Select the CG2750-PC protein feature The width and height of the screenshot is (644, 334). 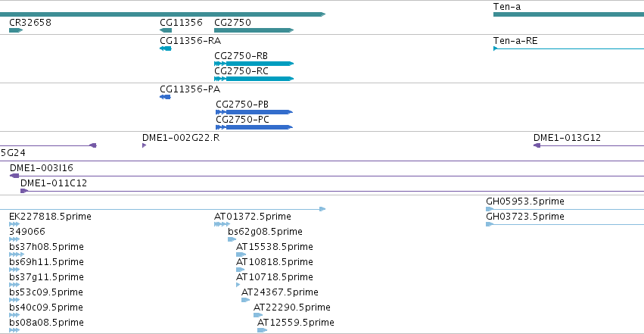[254, 127]
